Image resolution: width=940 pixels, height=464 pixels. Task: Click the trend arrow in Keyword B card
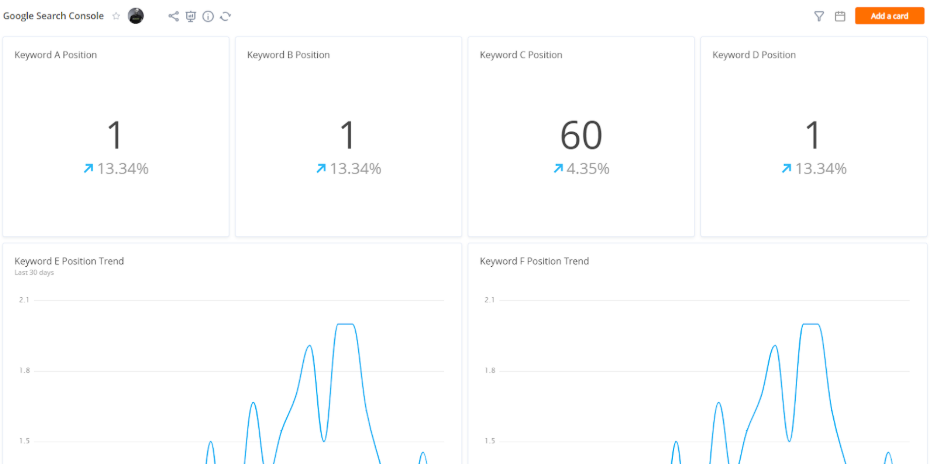(x=321, y=169)
